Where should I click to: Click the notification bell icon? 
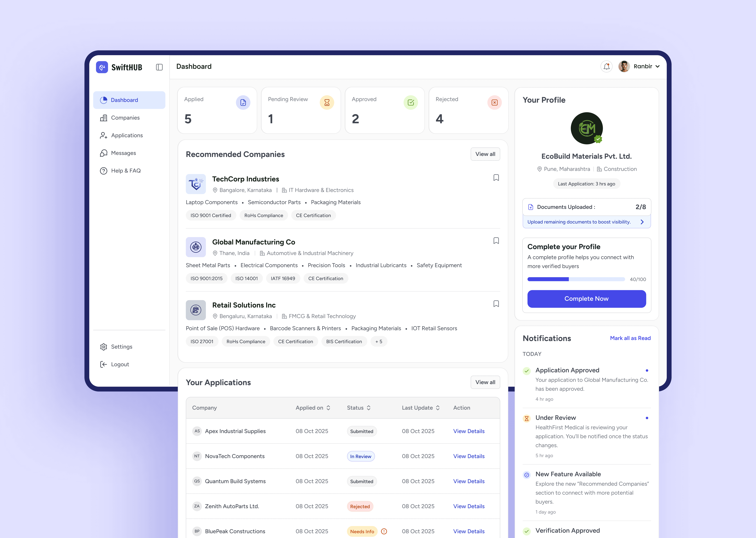click(x=606, y=67)
